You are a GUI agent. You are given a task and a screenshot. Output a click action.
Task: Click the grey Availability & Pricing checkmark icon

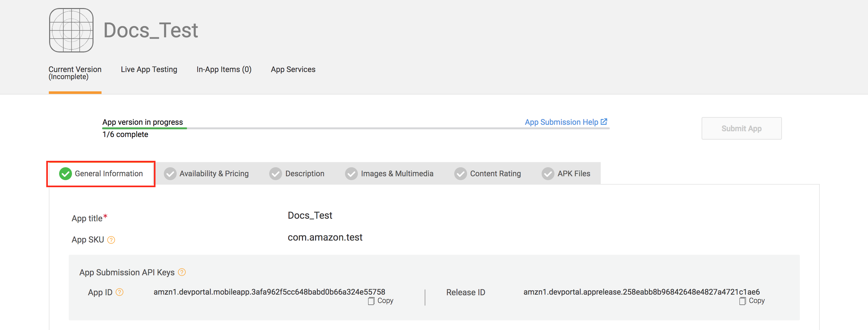click(x=170, y=174)
